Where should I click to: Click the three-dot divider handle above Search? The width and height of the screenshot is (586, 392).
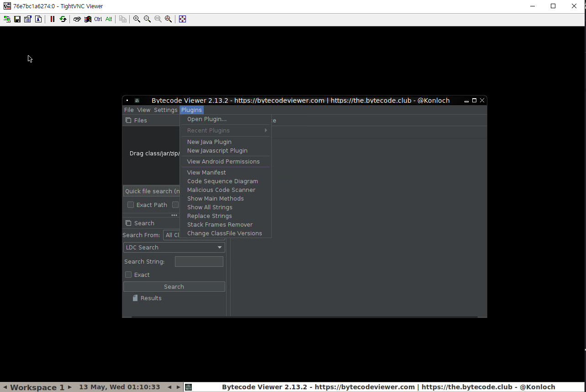point(174,215)
